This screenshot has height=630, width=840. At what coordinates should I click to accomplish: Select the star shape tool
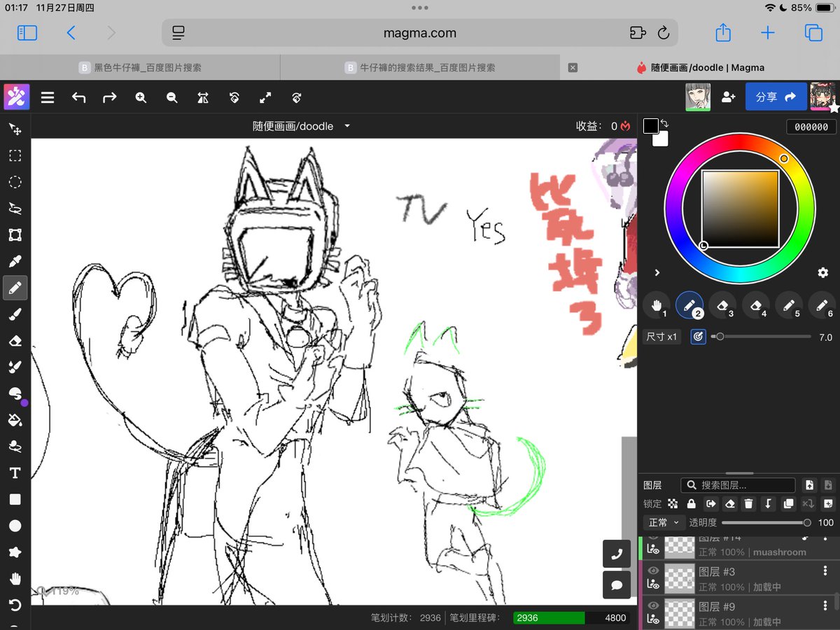coord(15,552)
